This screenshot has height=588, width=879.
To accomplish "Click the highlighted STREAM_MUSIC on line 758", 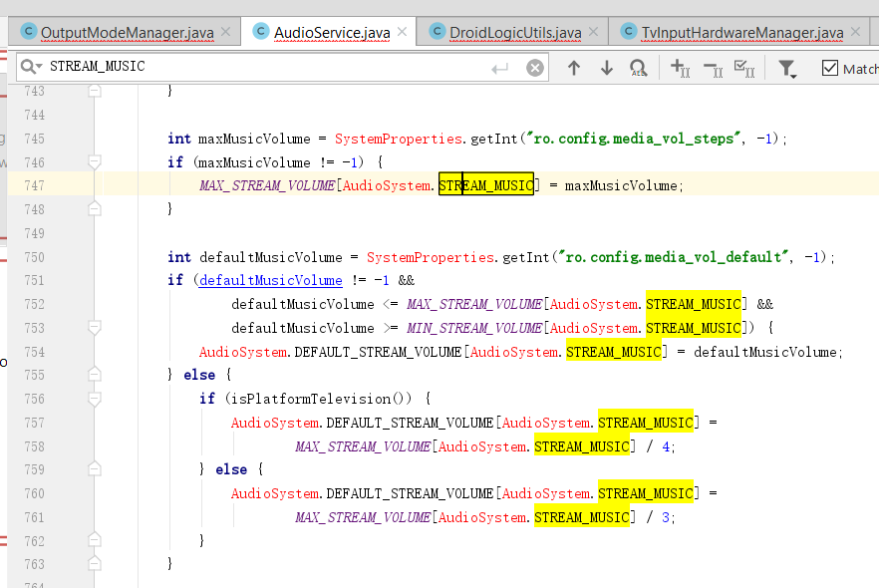I will (582, 446).
